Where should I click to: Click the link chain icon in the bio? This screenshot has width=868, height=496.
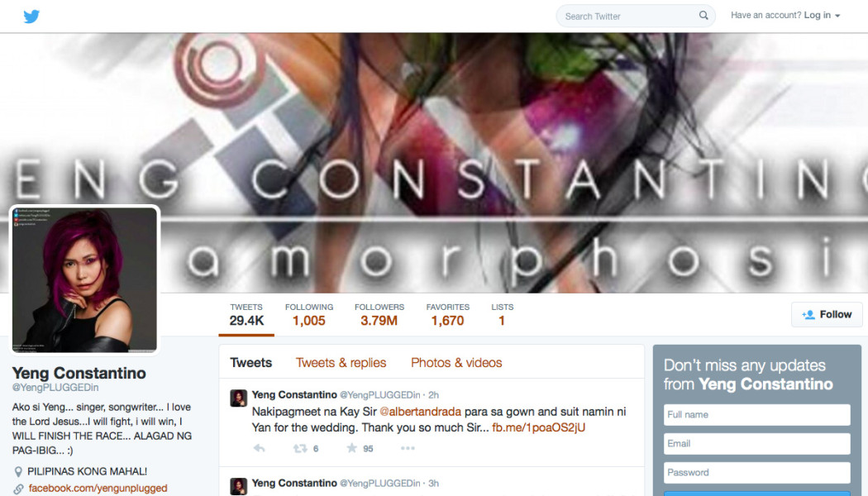pyautogui.click(x=18, y=489)
